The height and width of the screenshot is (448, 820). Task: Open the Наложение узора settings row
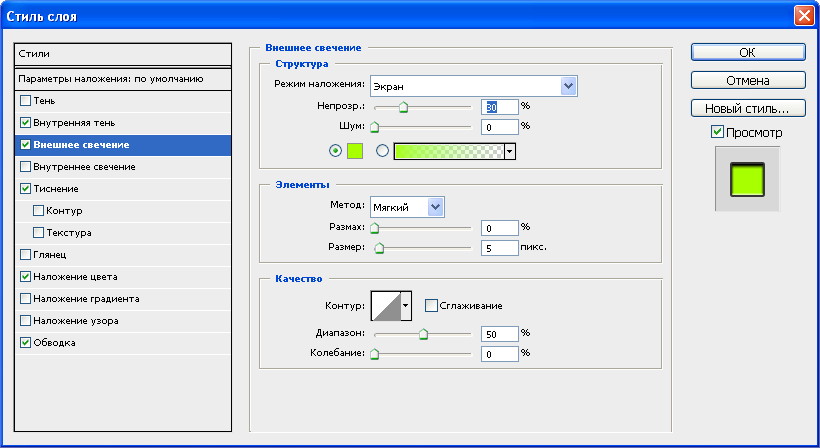[123, 320]
